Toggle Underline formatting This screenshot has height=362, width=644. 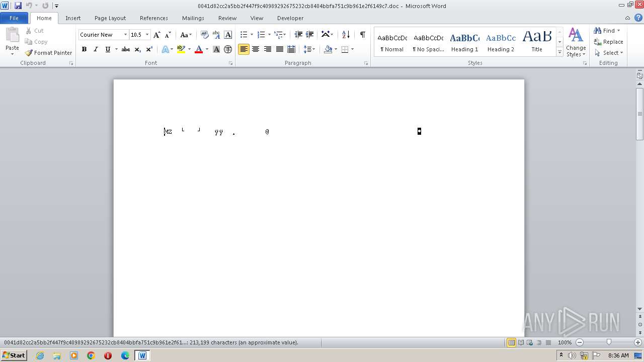click(107, 49)
